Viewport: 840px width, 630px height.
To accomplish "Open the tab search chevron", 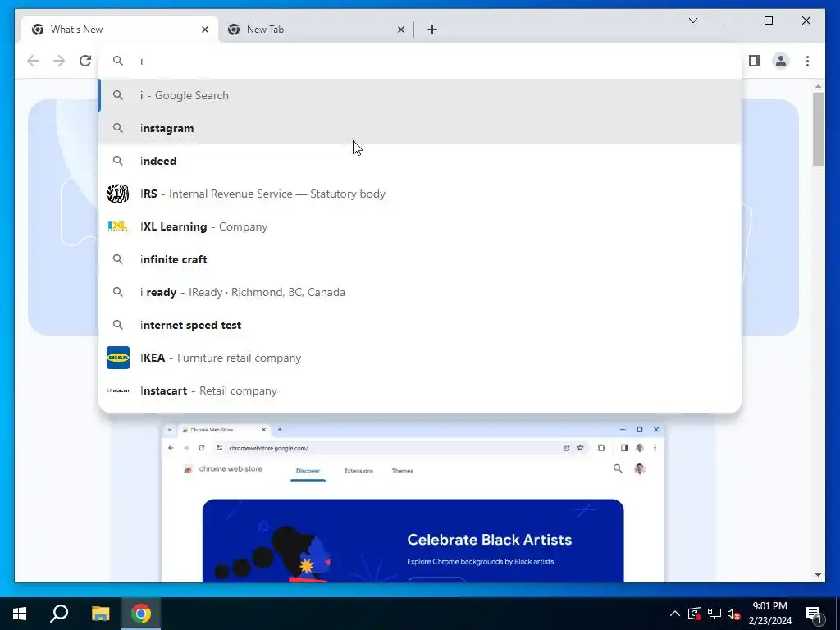I will (x=692, y=21).
